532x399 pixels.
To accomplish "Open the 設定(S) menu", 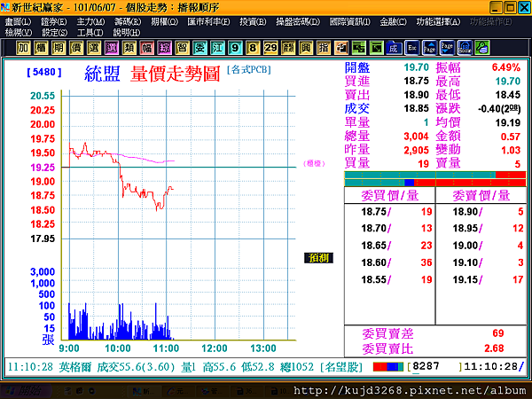I will click(x=54, y=33).
